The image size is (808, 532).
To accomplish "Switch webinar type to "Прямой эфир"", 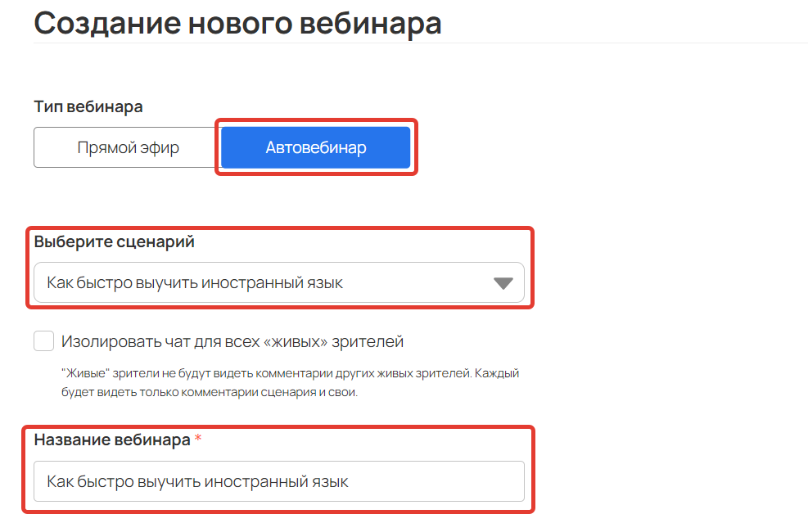I will [x=127, y=148].
